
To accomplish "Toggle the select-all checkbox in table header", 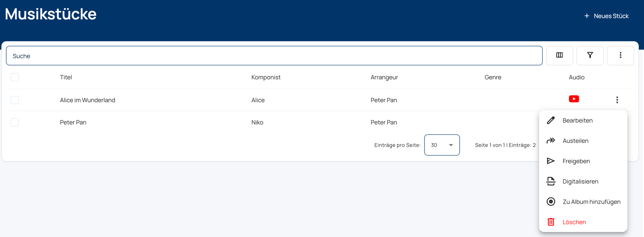I will (x=15, y=77).
